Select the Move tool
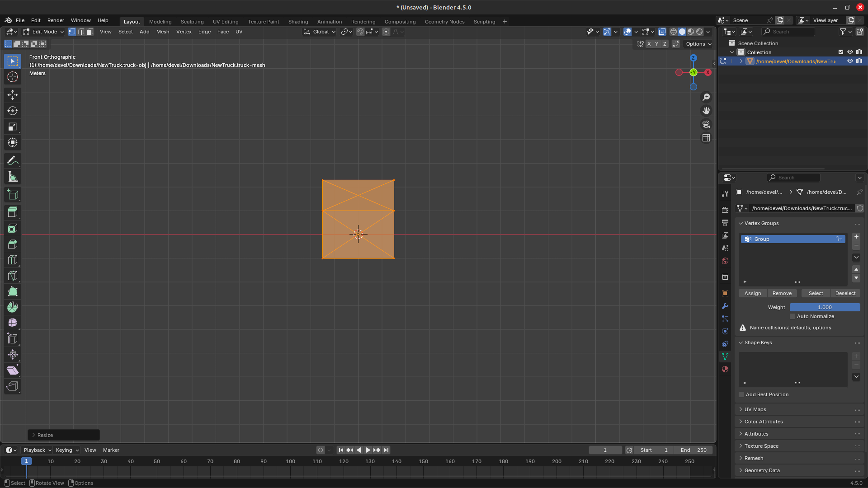This screenshot has width=868, height=488. [x=13, y=94]
